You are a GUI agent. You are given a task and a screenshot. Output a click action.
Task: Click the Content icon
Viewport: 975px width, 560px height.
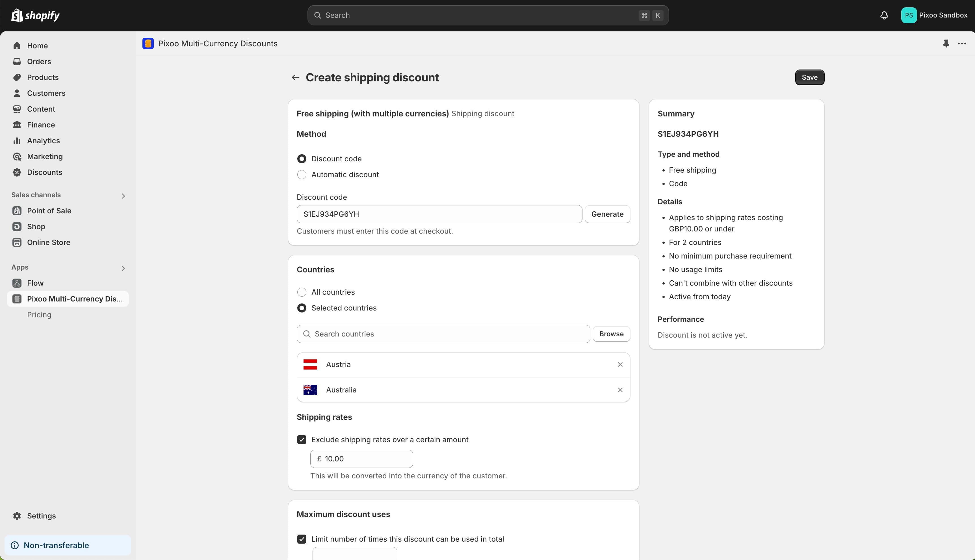tap(17, 109)
